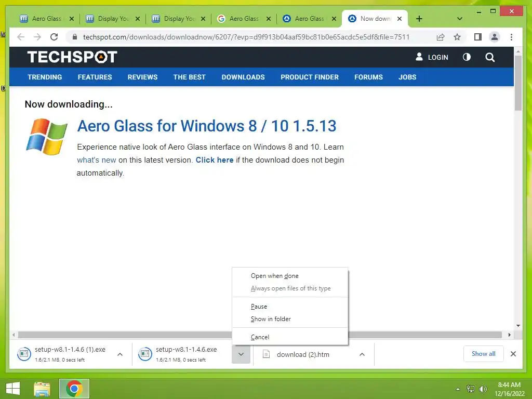532x399 pixels.
Task: Collapse the setup-w8.1-1.4.6.exe options arrow
Action: 241,354
